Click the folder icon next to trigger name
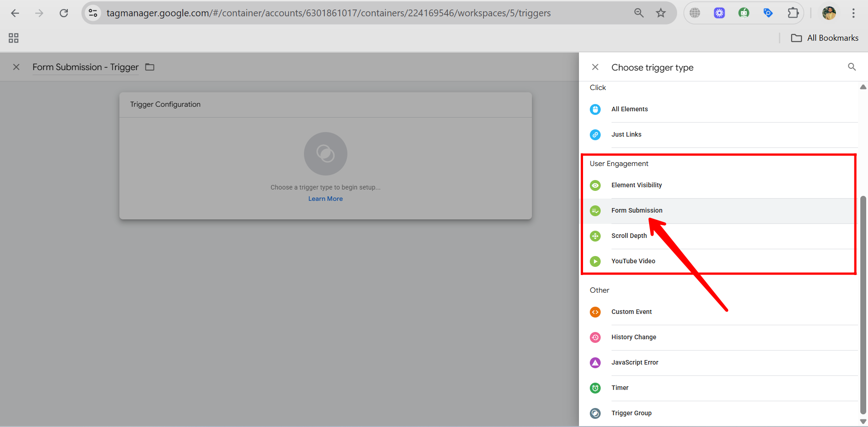The width and height of the screenshot is (868, 427). pos(150,67)
